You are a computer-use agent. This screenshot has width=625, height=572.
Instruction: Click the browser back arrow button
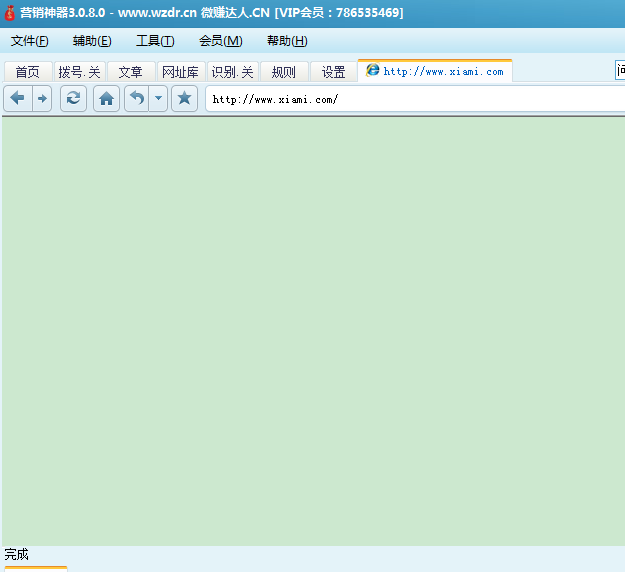click(17, 98)
